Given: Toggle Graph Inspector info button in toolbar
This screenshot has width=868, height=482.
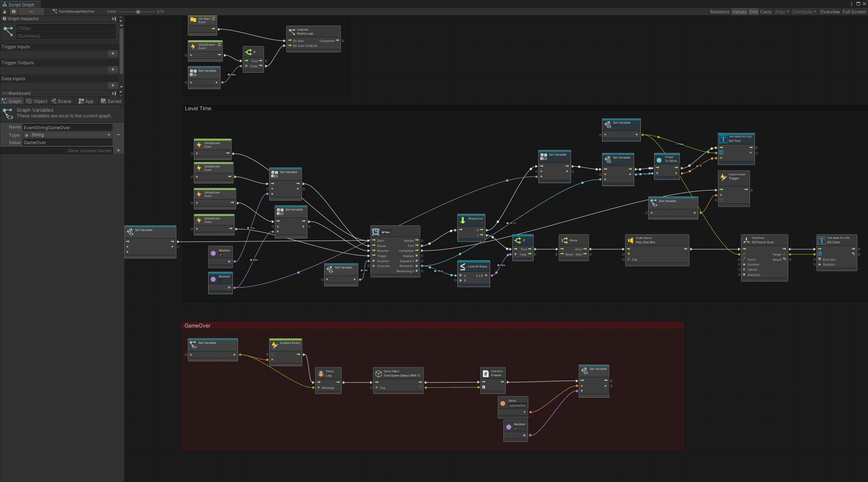Looking at the screenshot, I should click(14, 12).
